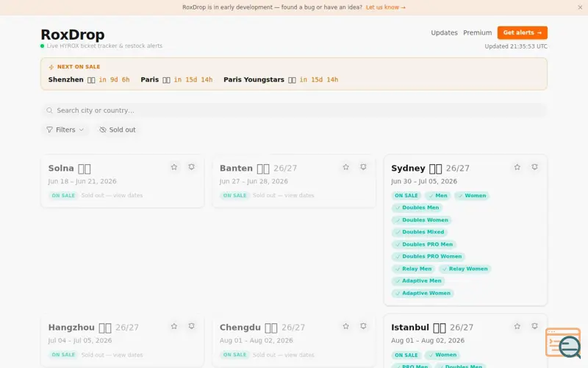The image size is (588, 368).
Task: Enable bell alert for Hangzhou
Action: [x=192, y=326]
